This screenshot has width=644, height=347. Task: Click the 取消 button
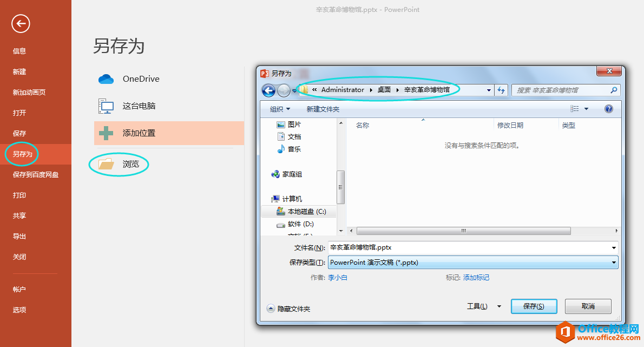(588, 306)
